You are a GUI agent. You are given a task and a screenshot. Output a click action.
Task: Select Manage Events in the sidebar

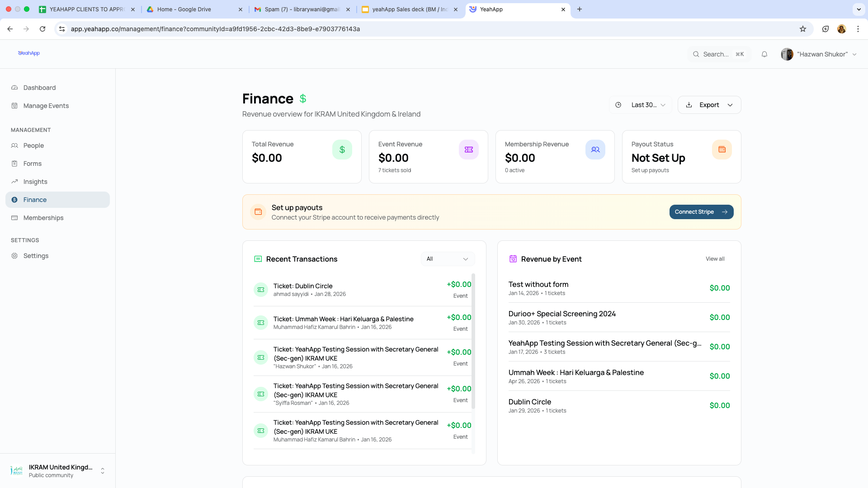(46, 106)
